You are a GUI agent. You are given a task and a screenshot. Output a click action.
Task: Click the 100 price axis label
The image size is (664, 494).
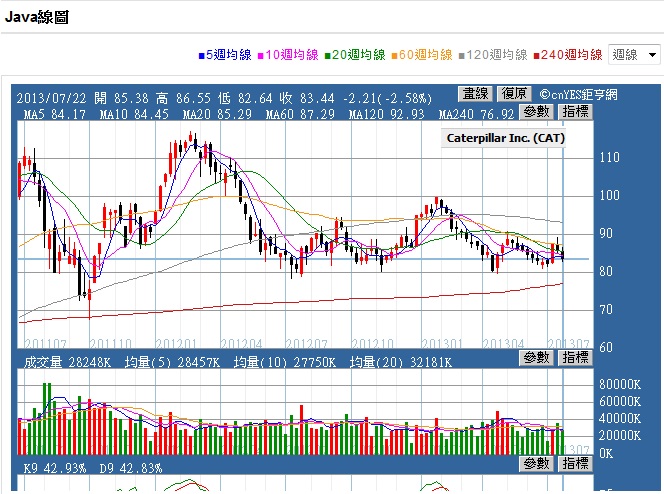(x=609, y=195)
